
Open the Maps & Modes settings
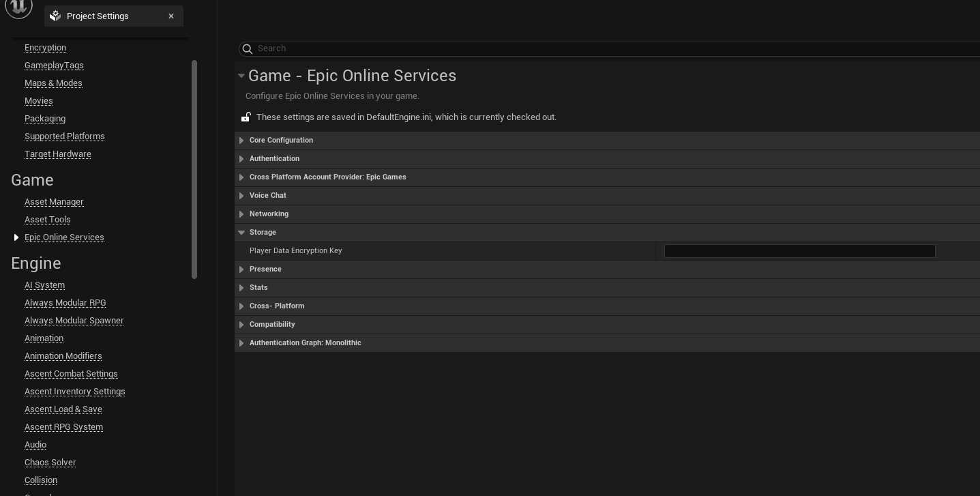pos(53,83)
